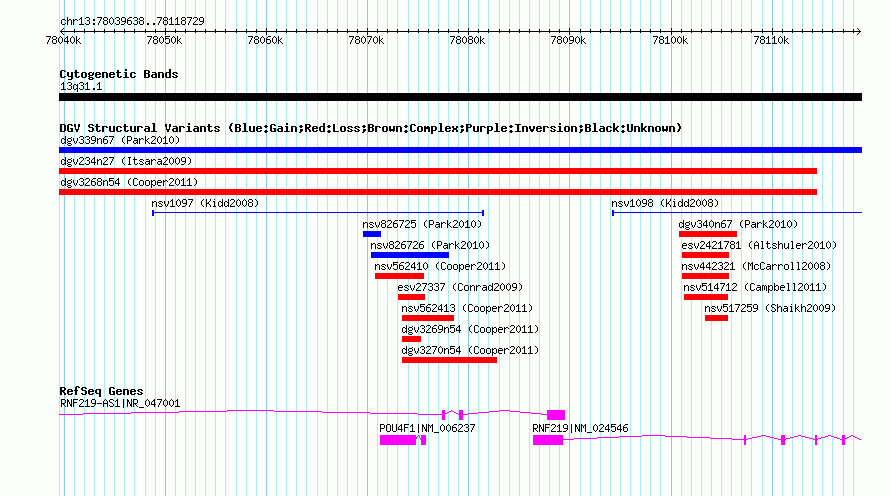The image size is (890, 496).
Task: Click the nsv514712 red bar
Action: (706, 297)
